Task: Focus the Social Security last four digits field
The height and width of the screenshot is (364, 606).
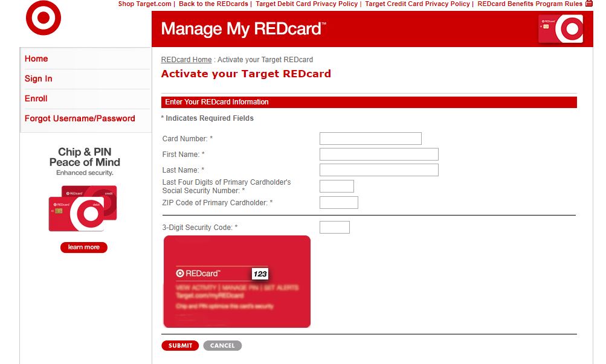Action: tap(337, 186)
